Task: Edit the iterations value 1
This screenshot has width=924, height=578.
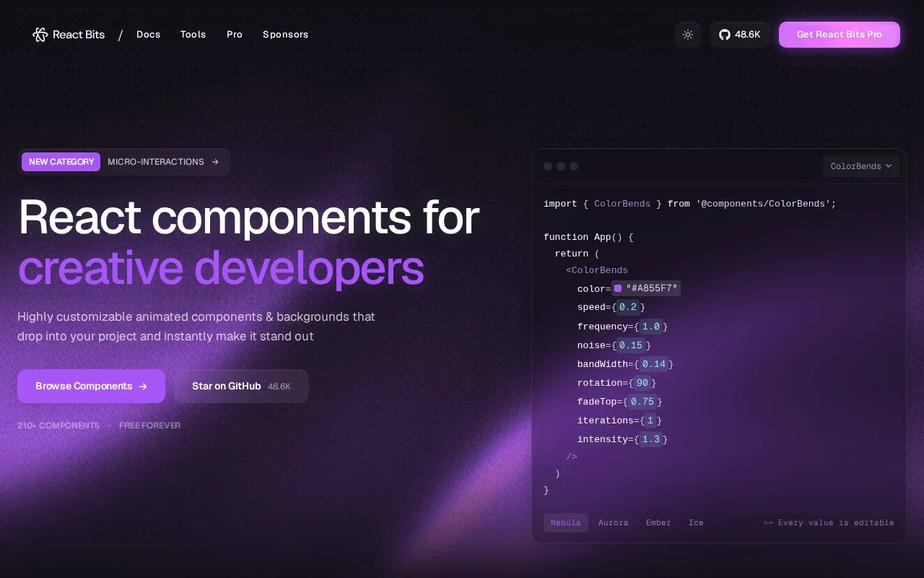Action: [x=650, y=420]
